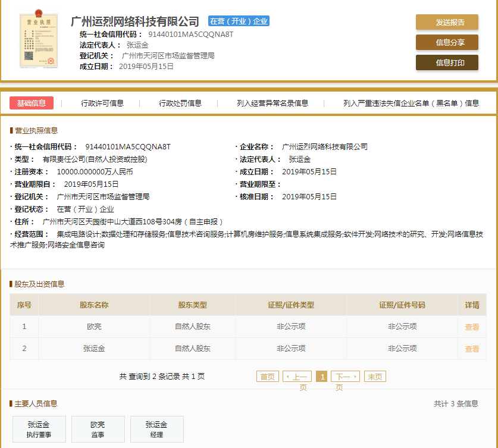Click the national emblem on the license
Viewport: 498px width, 448px height.
click(38, 13)
